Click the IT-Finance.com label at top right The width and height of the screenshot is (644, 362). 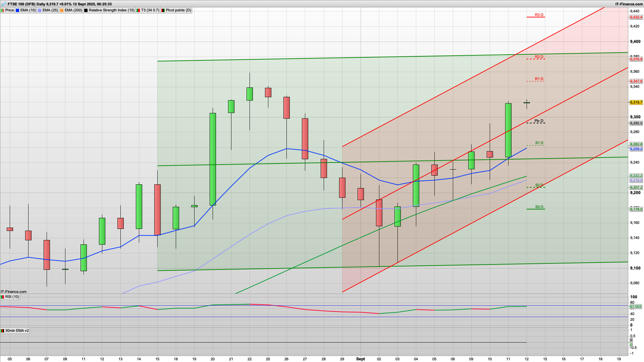click(x=629, y=4)
